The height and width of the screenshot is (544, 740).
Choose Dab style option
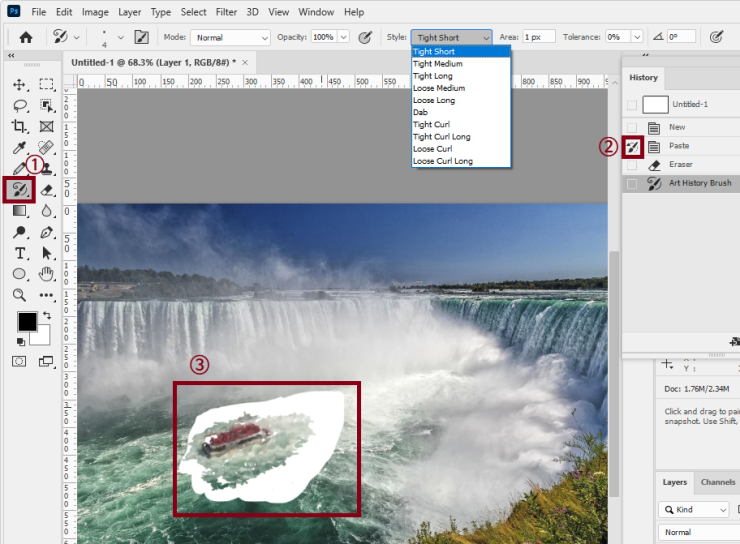click(461, 112)
